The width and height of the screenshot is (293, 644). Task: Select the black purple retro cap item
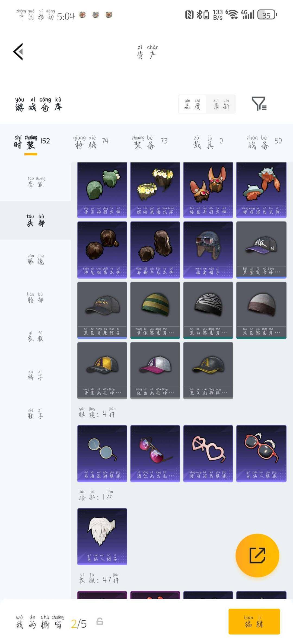tap(261, 250)
